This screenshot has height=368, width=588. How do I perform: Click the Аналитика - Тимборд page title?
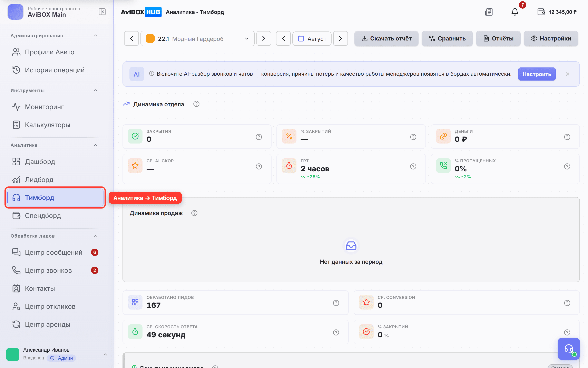(195, 12)
